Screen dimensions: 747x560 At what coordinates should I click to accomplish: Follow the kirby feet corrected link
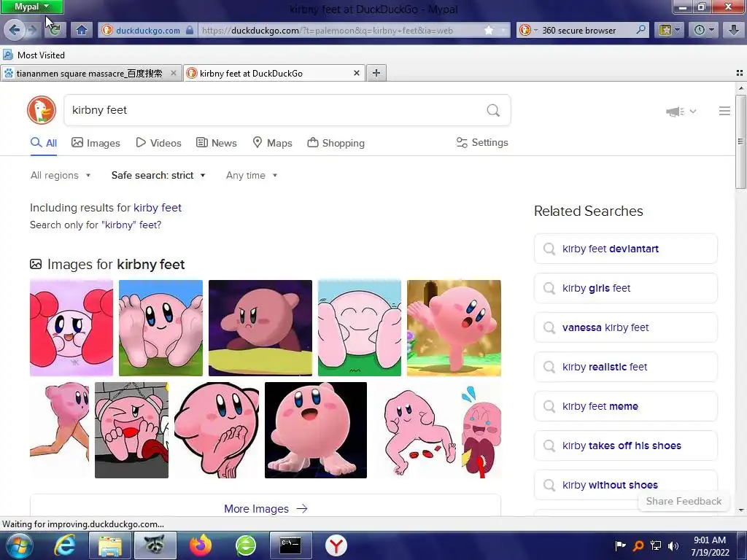pyautogui.click(x=158, y=208)
